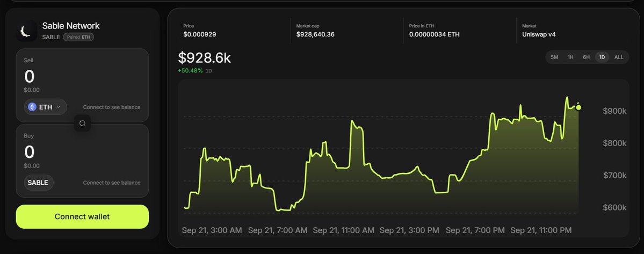Click the $900k axis label

click(x=614, y=111)
